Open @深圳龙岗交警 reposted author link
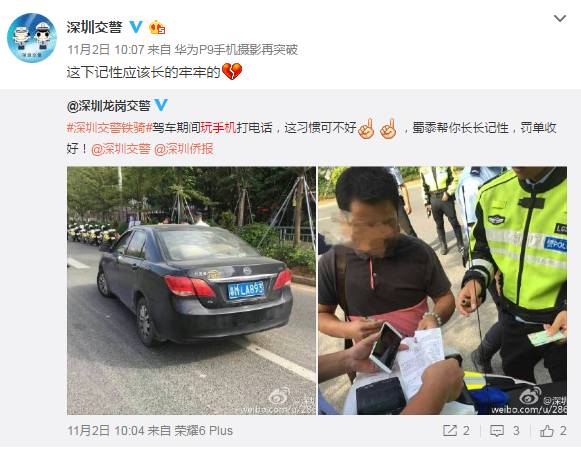581x452 pixels. pyautogui.click(x=109, y=106)
